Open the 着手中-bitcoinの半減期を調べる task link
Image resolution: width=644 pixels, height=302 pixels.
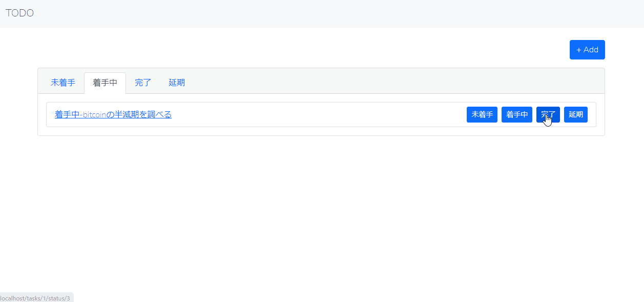(113, 114)
